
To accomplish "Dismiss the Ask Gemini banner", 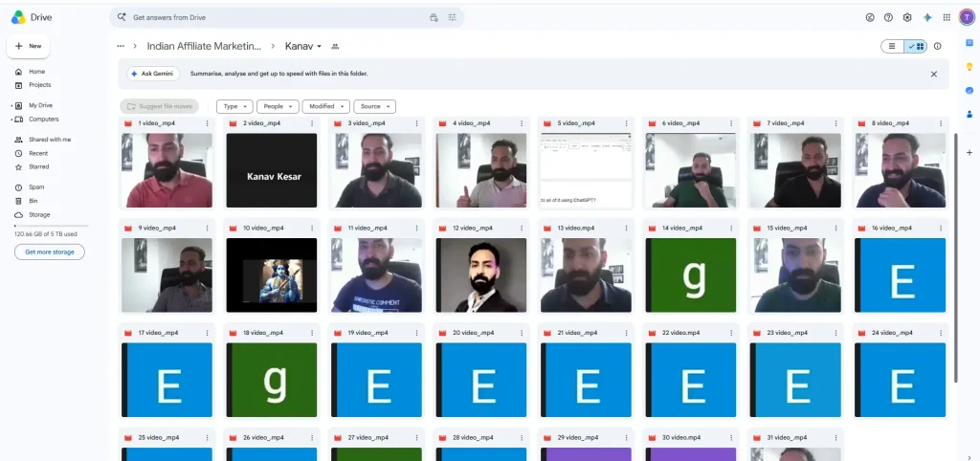I will [x=934, y=74].
